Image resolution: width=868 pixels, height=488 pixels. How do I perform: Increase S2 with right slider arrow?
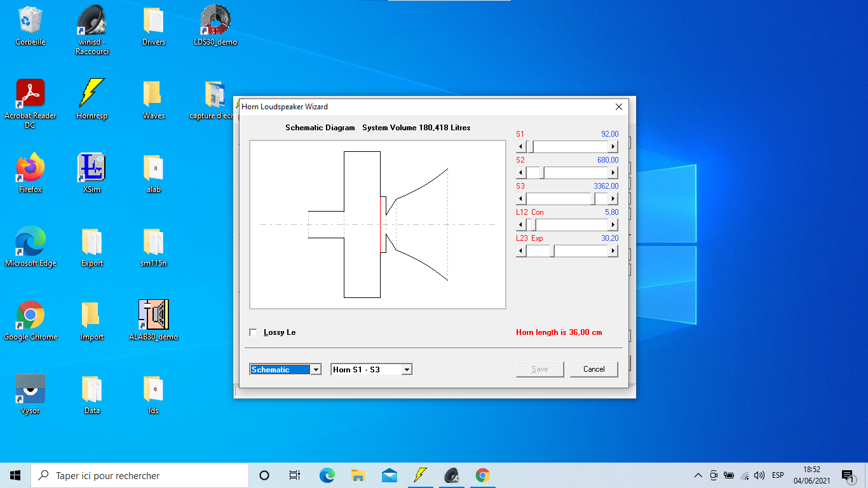point(613,172)
